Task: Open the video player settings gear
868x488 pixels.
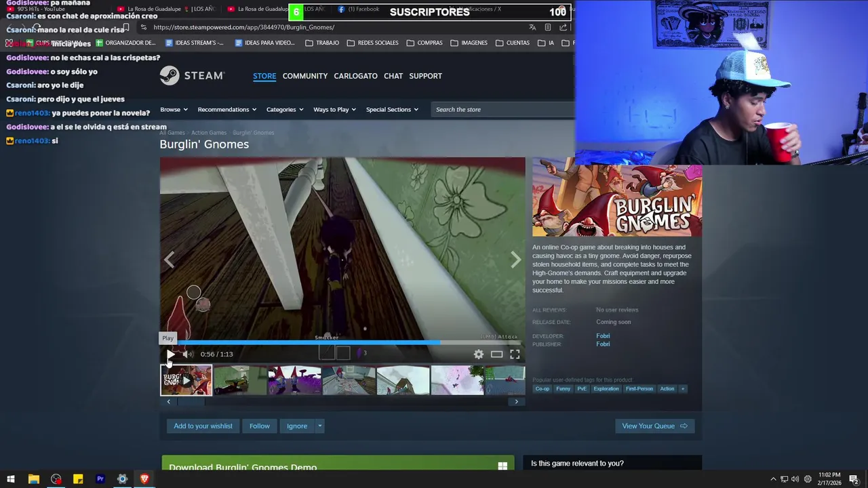Action: [x=479, y=354]
